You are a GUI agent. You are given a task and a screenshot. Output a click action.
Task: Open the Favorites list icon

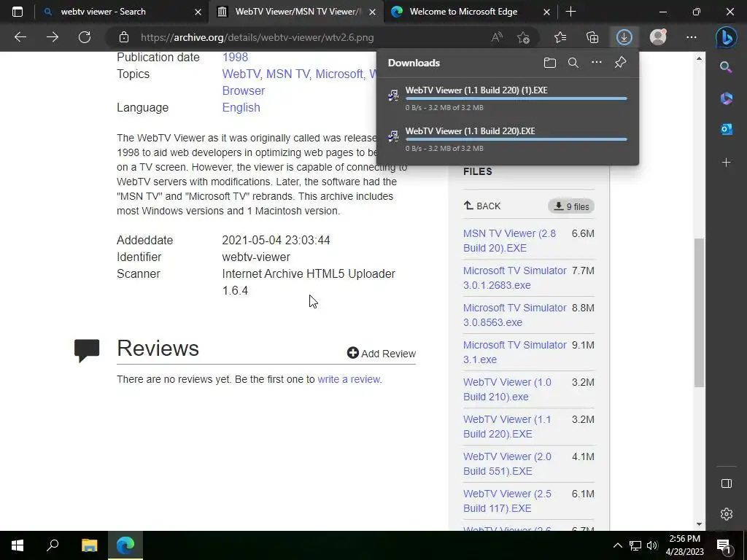click(x=560, y=37)
